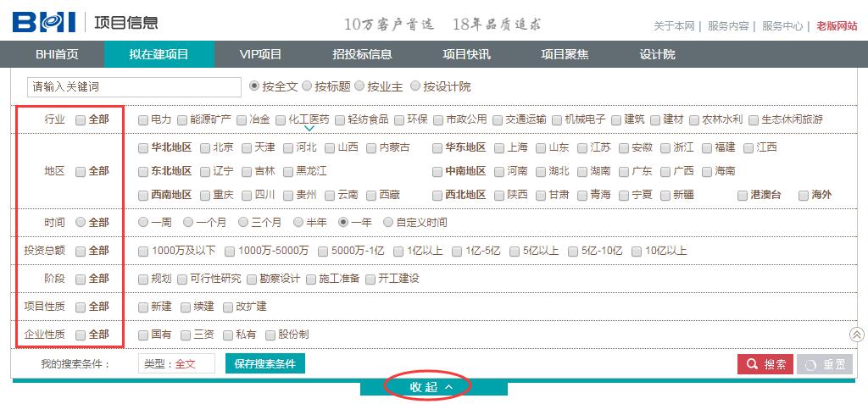The height and width of the screenshot is (404, 868).
Task: Check the 港澳台 checkbox
Action: (743, 196)
